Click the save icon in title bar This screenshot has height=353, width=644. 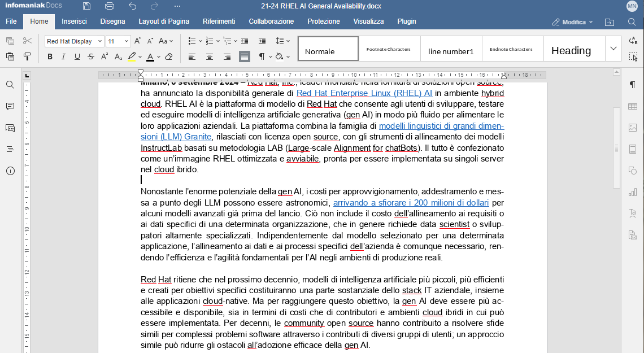[x=86, y=6]
